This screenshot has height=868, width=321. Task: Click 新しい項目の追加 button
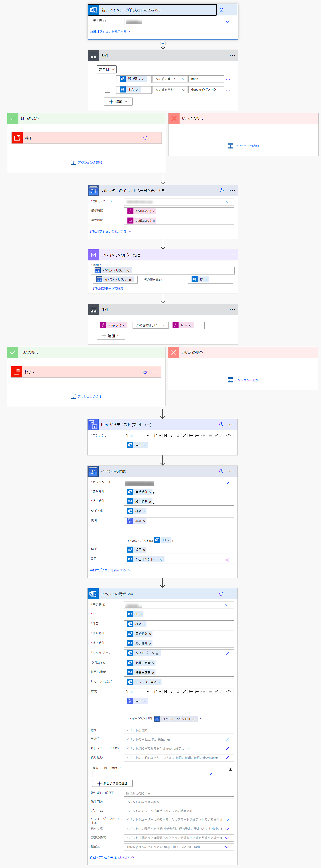click(112, 783)
